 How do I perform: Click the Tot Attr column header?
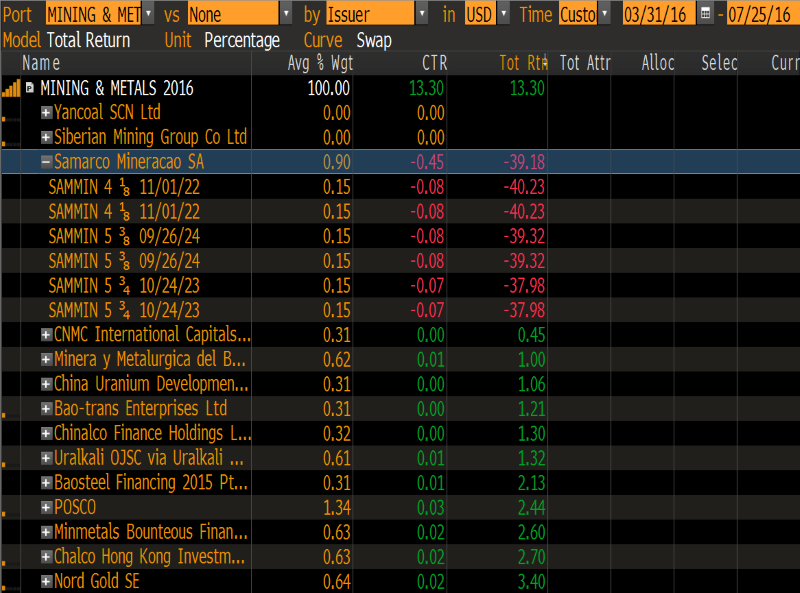click(x=585, y=63)
